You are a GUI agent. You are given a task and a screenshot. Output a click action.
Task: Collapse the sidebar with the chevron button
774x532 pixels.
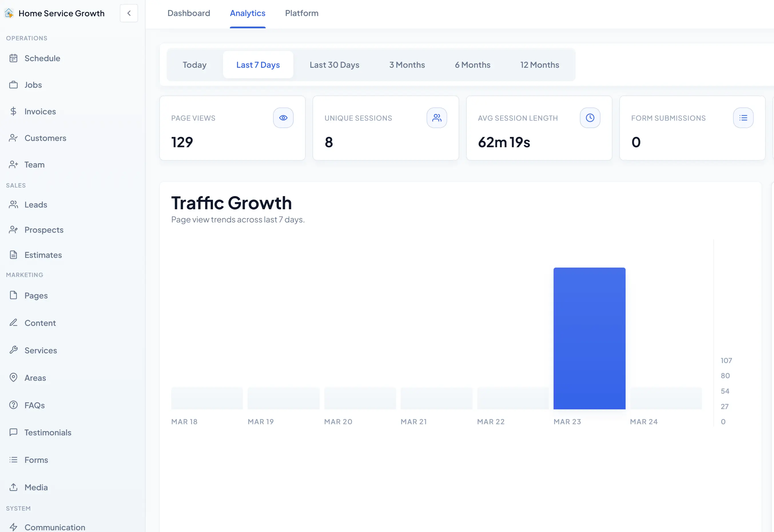[x=129, y=13]
